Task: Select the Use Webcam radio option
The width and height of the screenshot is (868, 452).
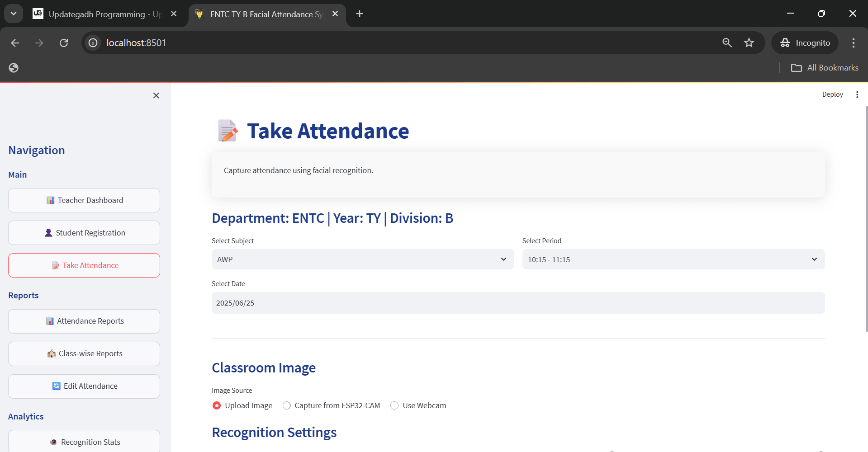Action: coord(394,405)
